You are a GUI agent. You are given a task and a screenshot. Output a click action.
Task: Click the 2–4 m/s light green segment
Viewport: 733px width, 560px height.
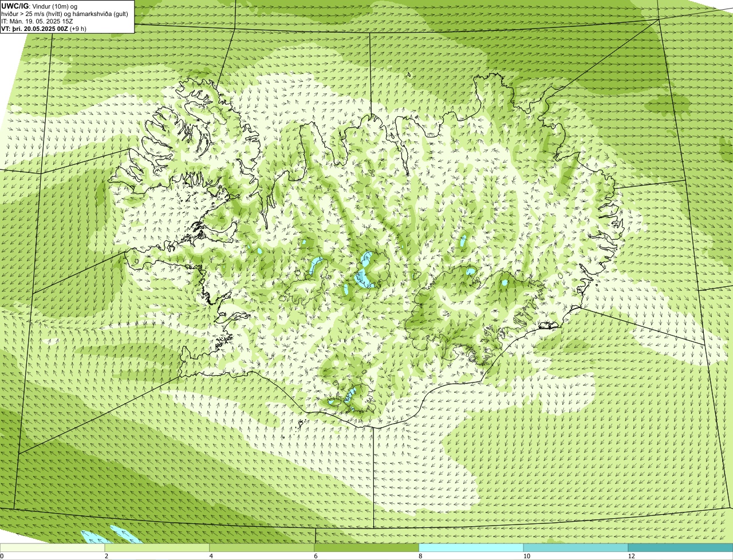157,547
